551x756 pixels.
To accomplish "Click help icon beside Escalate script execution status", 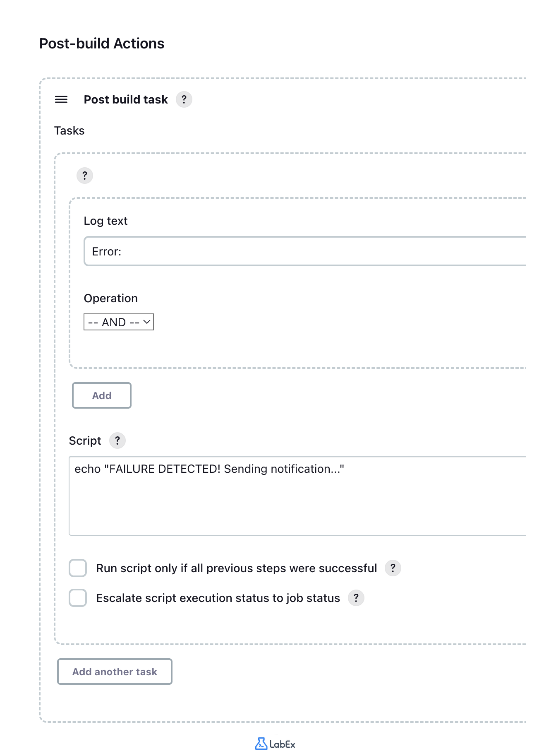I will (356, 598).
